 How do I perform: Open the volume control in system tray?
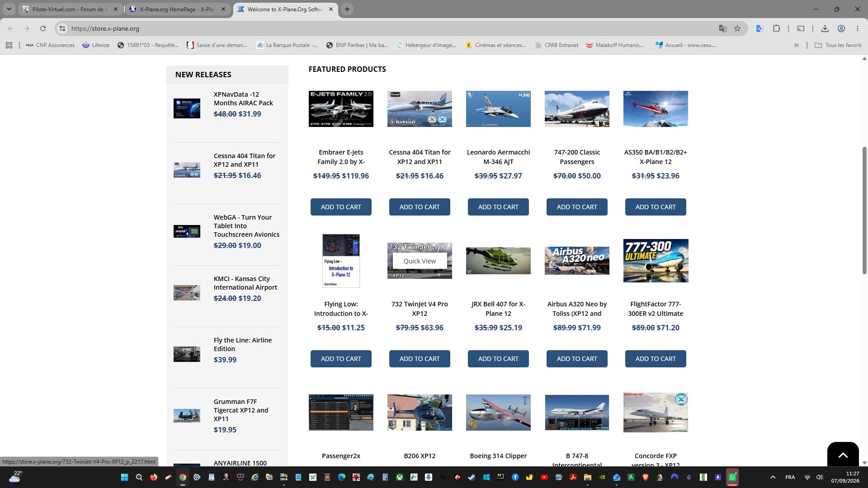[820, 477]
